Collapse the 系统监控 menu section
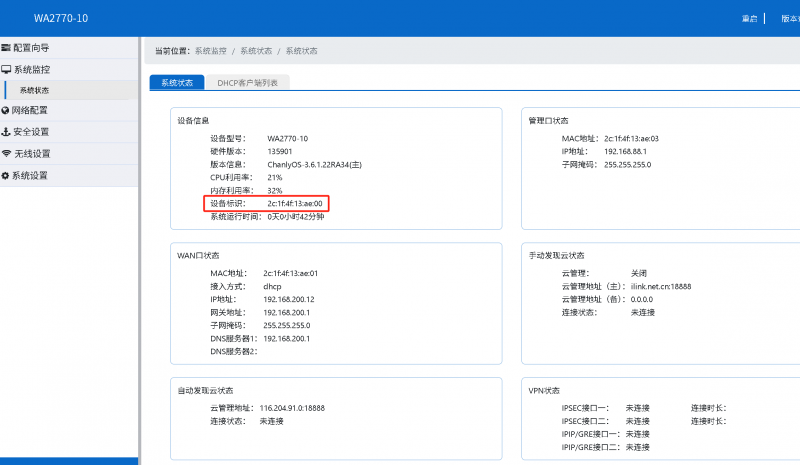800x465 pixels. 31,70
